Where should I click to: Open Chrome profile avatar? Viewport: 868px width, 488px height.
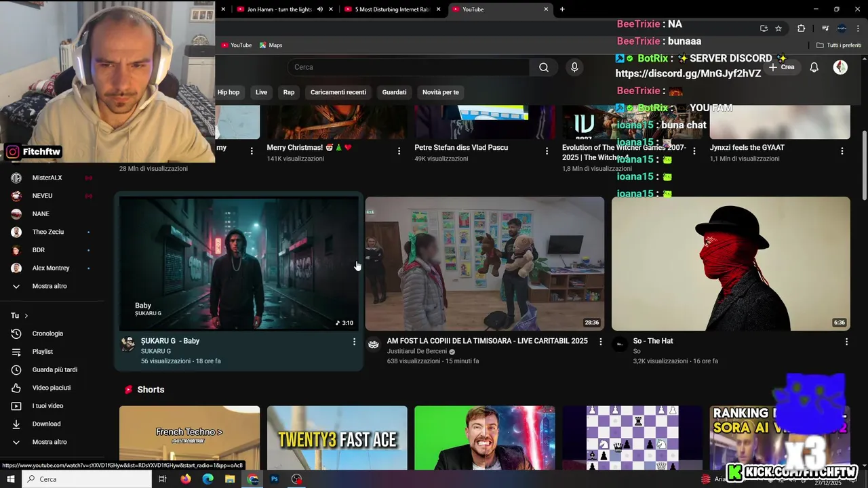(x=842, y=28)
